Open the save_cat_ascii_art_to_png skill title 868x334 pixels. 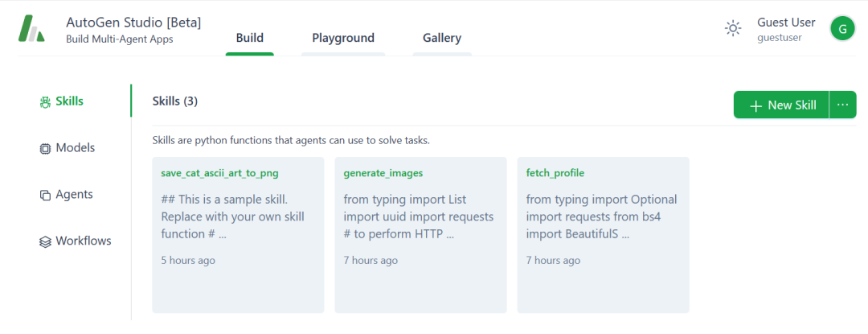point(219,173)
